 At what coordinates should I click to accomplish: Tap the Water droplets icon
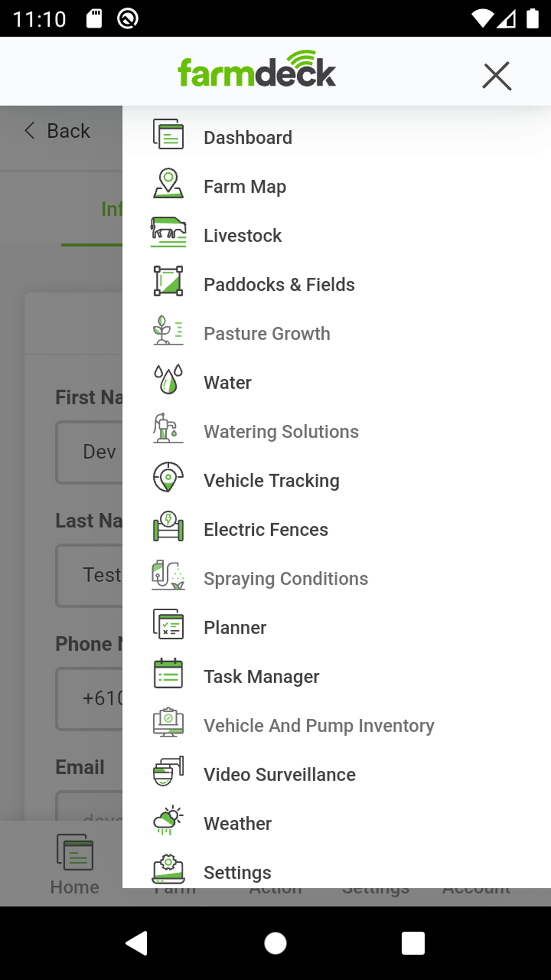pyautogui.click(x=168, y=379)
